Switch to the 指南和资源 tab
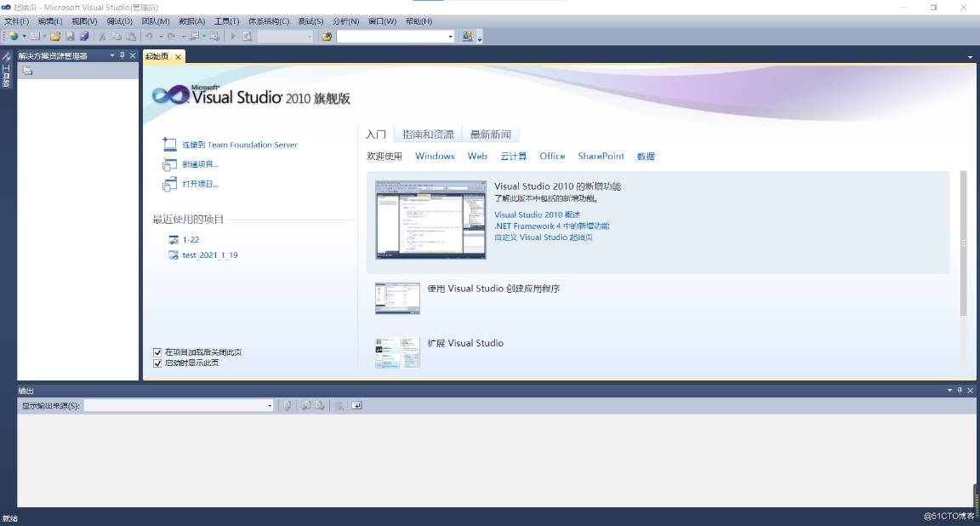The width and height of the screenshot is (980, 526). coord(428,134)
